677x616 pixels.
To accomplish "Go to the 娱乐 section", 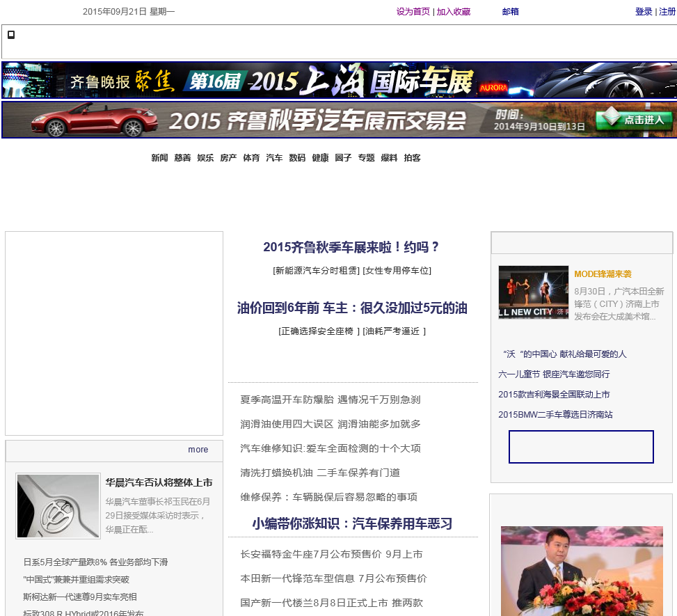I will (x=205, y=158).
